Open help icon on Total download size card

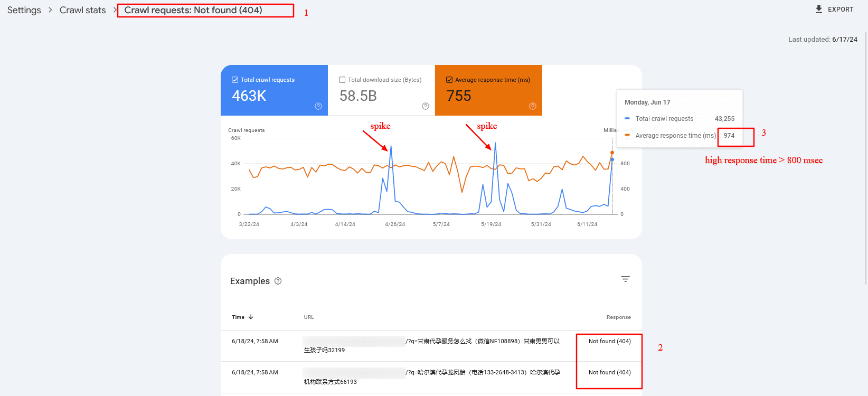point(426,106)
